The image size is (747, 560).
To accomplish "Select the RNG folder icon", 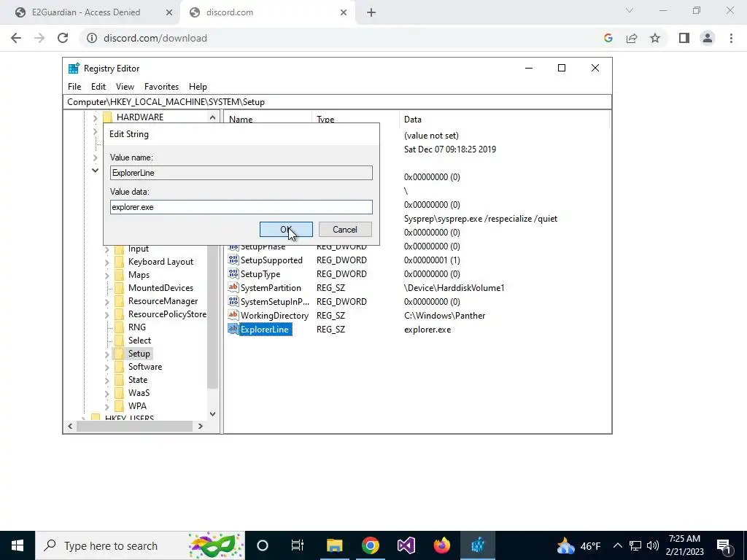I will [x=119, y=327].
